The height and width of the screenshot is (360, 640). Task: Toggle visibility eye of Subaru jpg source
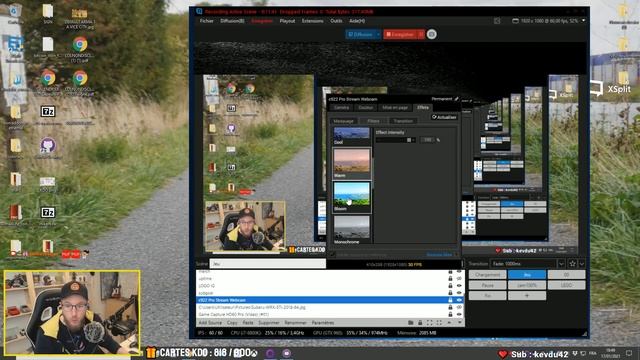(459, 307)
